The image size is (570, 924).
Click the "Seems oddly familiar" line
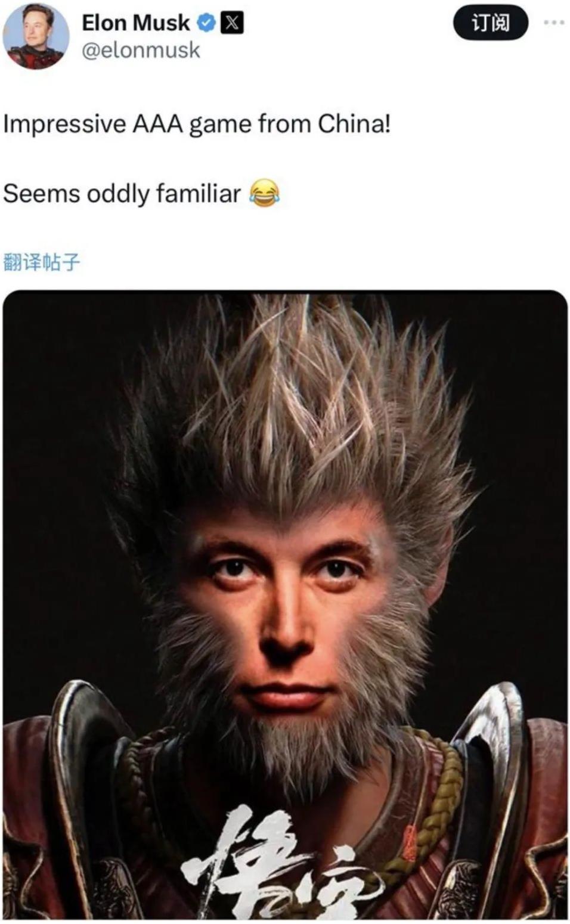[x=122, y=194]
